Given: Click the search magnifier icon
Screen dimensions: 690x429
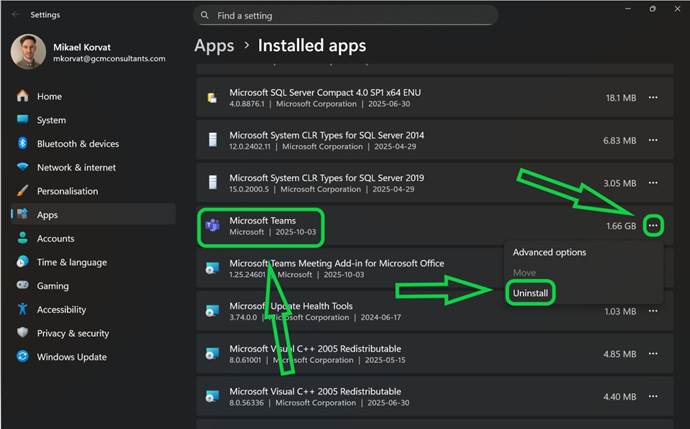Looking at the screenshot, I should (205, 15).
